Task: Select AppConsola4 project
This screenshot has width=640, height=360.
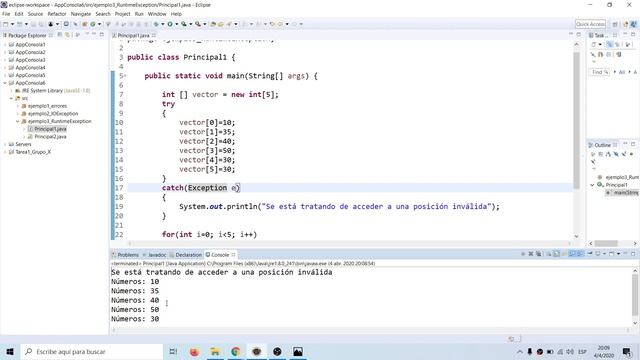Action: click(x=30, y=67)
